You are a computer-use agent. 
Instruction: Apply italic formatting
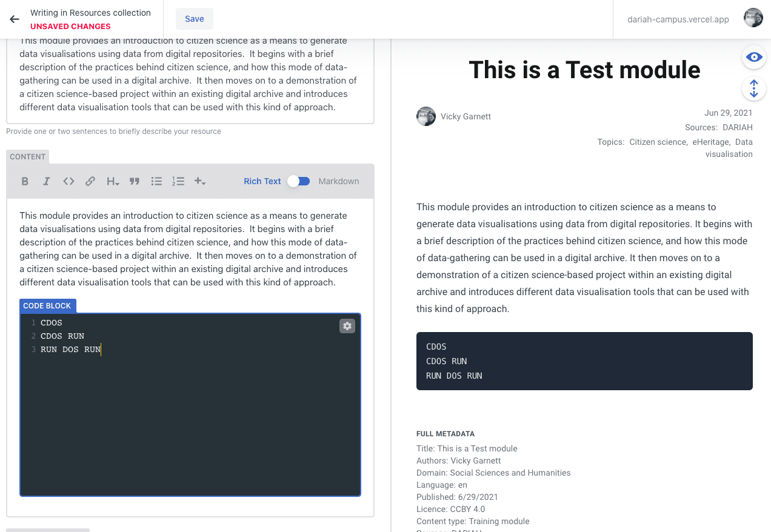[46, 181]
